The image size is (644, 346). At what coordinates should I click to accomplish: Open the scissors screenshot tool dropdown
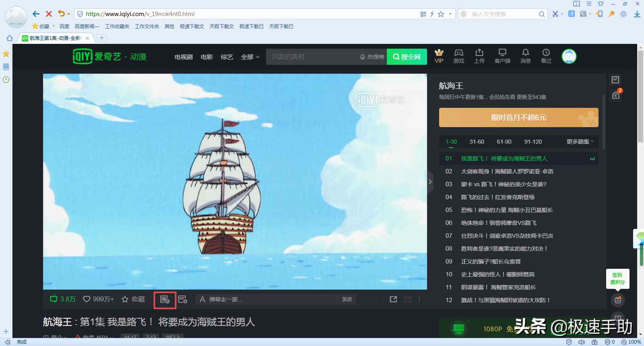(562, 14)
